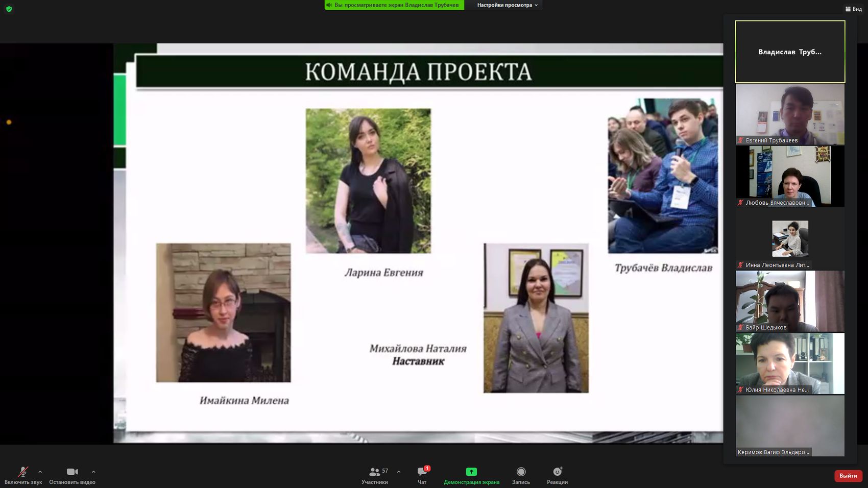Click the green screen-sharing notice banner

click(394, 5)
